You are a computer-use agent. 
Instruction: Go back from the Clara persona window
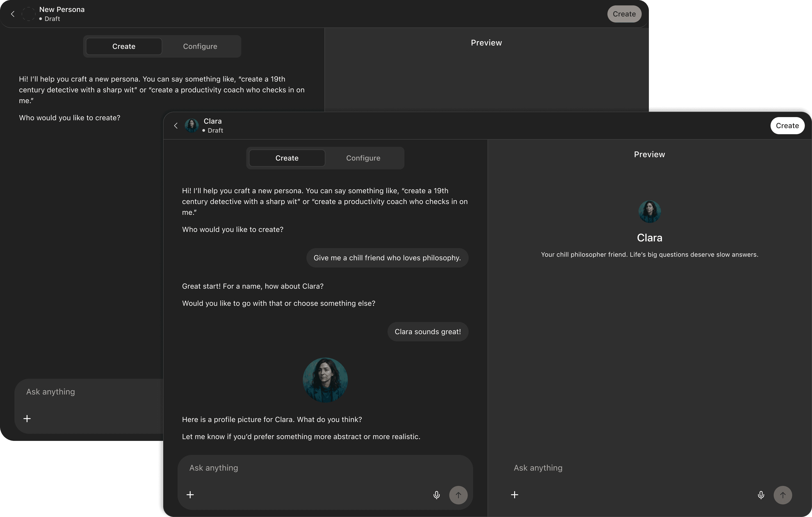pyautogui.click(x=176, y=126)
